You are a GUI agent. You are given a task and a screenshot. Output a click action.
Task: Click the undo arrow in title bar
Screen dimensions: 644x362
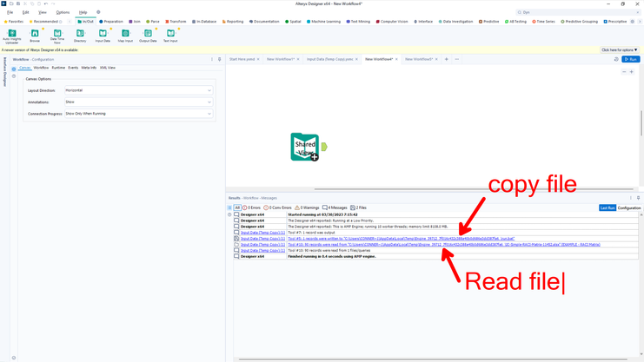click(46, 3)
